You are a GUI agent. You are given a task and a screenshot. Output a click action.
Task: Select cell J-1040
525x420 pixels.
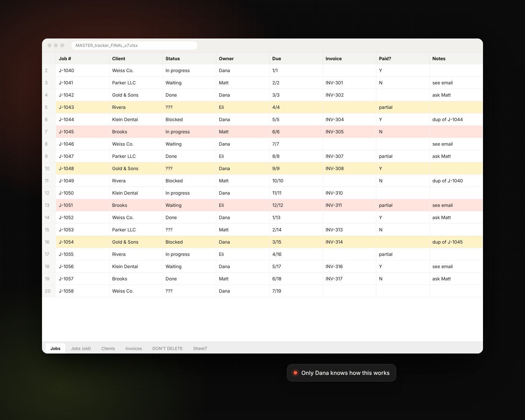pos(83,70)
